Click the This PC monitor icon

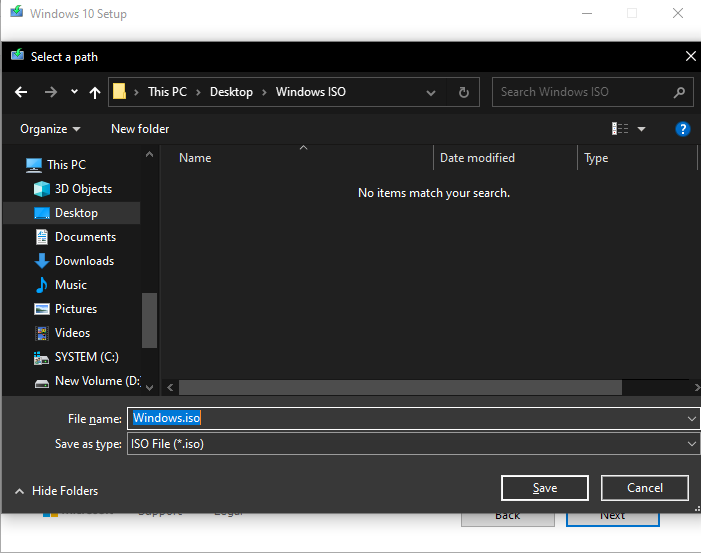click(x=34, y=165)
